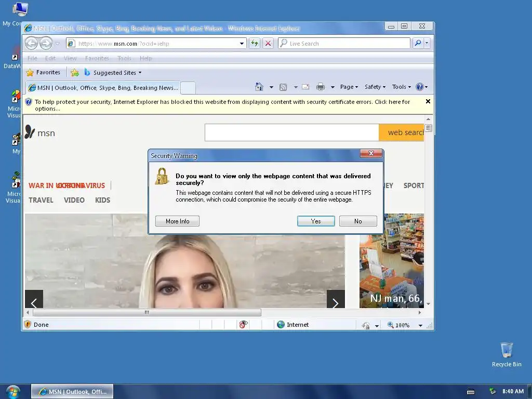Click the Back navigation arrow
The height and width of the screenshot is (399, 532).
[31, 43]
